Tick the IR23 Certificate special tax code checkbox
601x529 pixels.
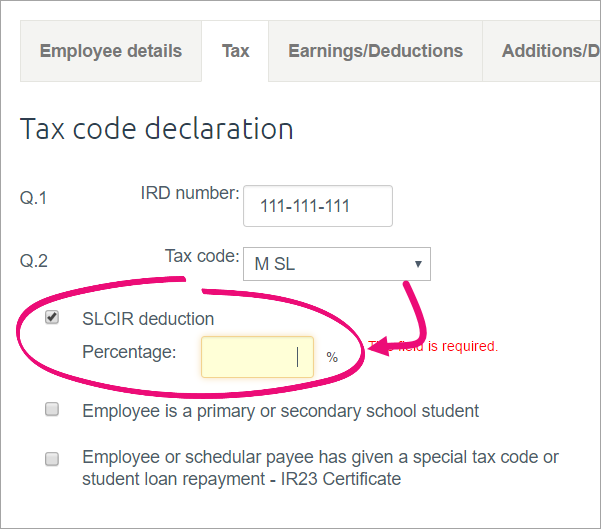[53, 458]
